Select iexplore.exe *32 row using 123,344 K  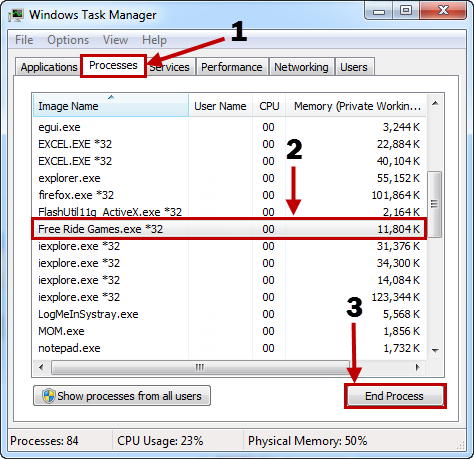click(229, 297)
